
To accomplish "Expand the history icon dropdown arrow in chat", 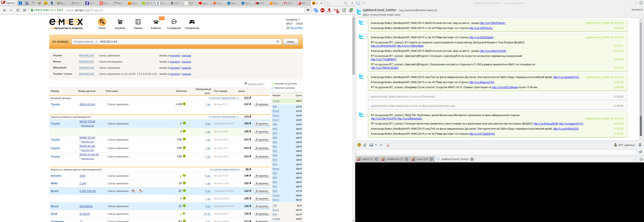I will point(376,145).
